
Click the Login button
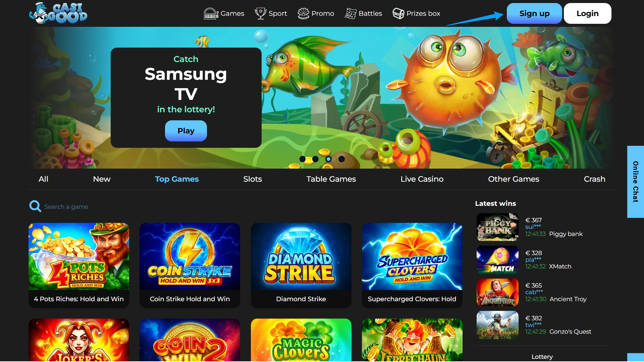coord(587,13)
